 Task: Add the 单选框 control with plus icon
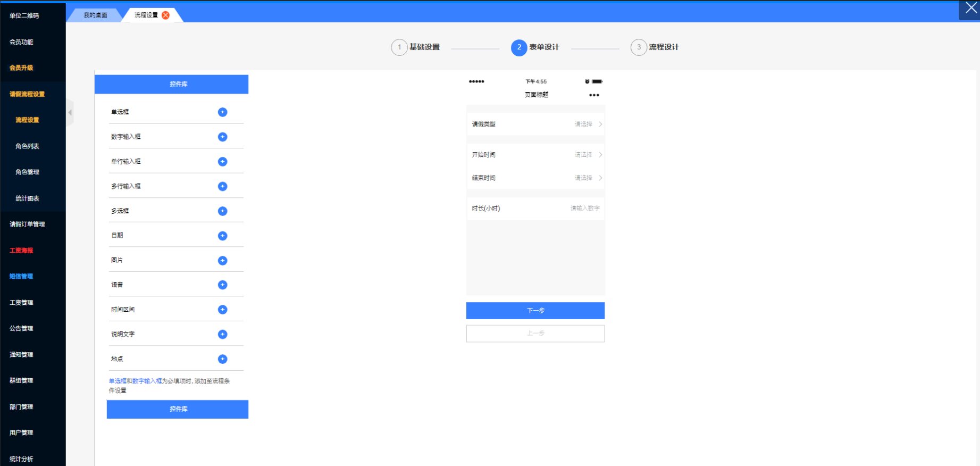(222, 112)
